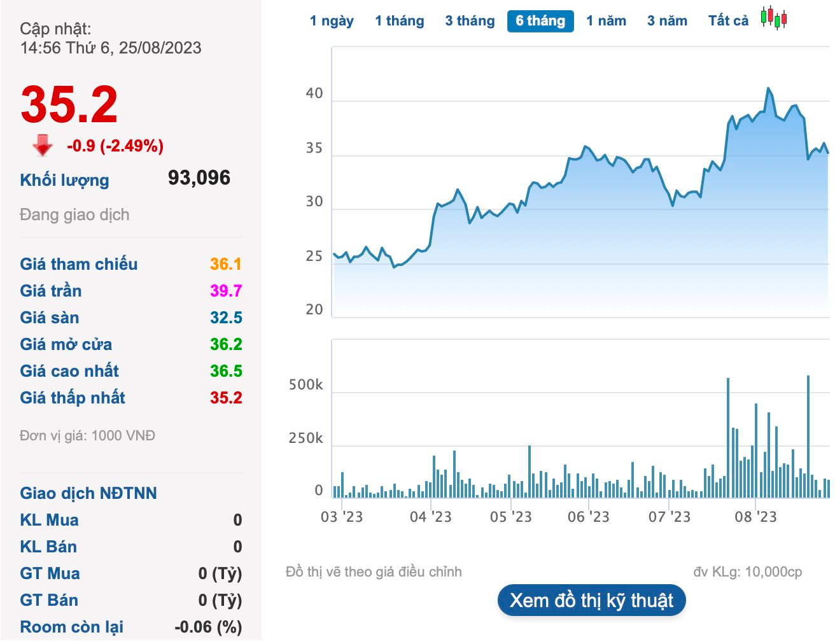Click the 'Giá mở cửa' label
The height and width of the screenshot is (644, 835).
[66, 344]
